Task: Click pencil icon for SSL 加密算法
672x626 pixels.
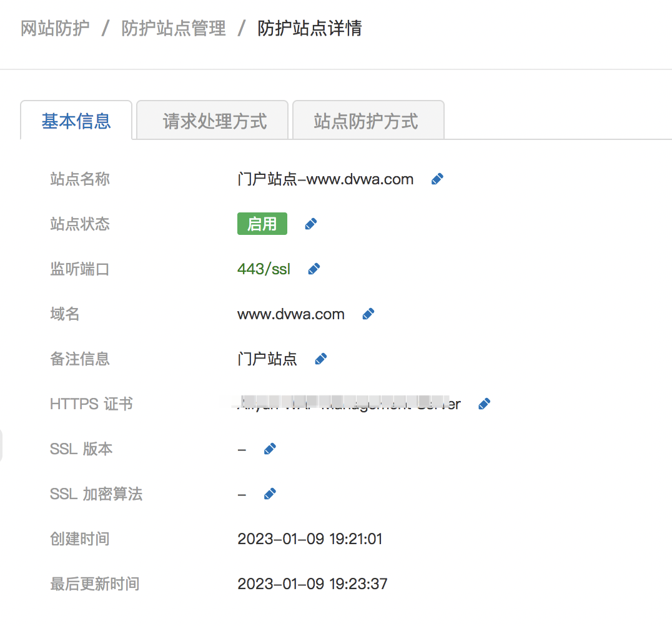Action: (270, 494)
